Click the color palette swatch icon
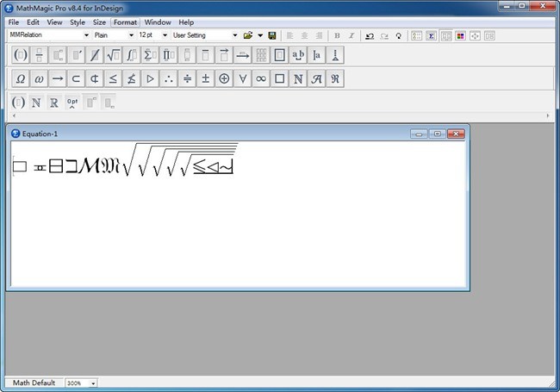 (x=460, y=35)
